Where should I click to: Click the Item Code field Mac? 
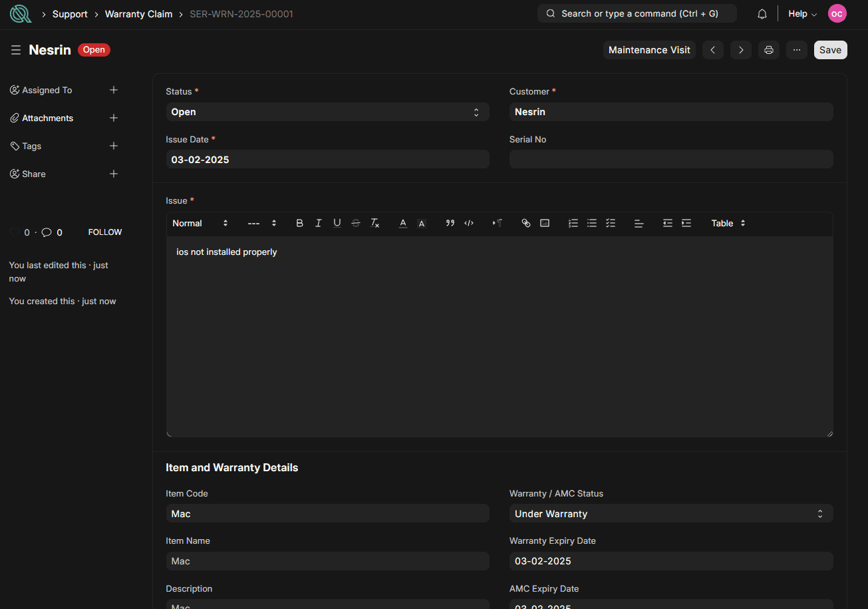[x=327, y=514]
